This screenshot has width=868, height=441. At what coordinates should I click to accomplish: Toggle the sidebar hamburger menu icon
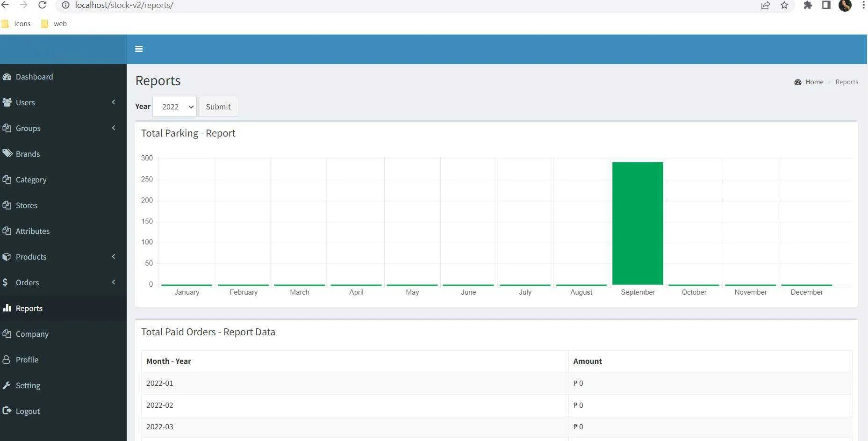coord(139,49)
